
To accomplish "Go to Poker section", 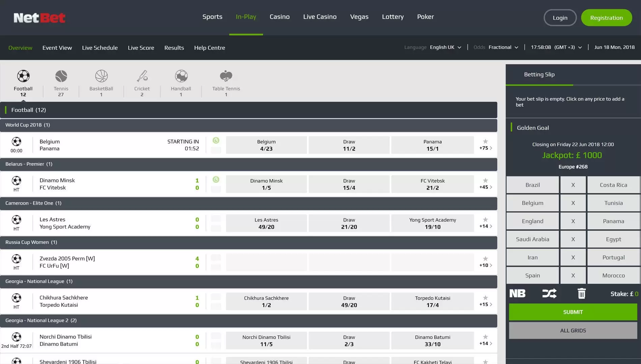I will pyautogui.click(x=425, y=17).
